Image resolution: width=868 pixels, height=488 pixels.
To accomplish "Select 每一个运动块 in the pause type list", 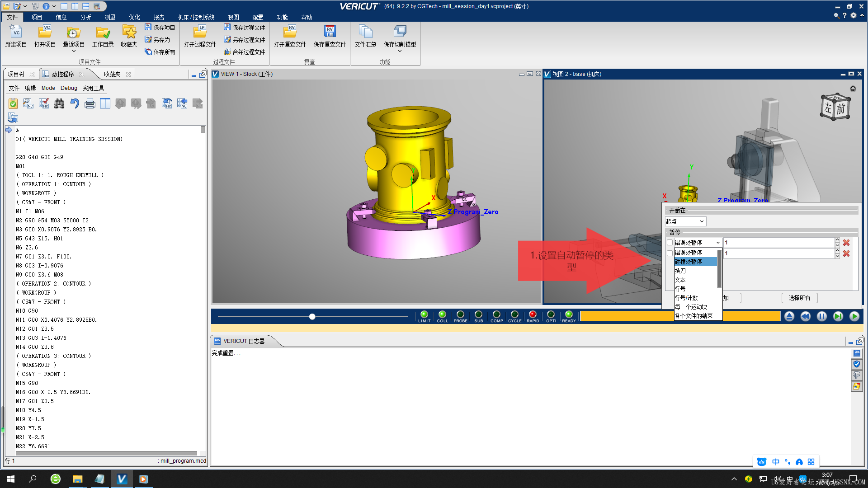I will tap(695, 307).
